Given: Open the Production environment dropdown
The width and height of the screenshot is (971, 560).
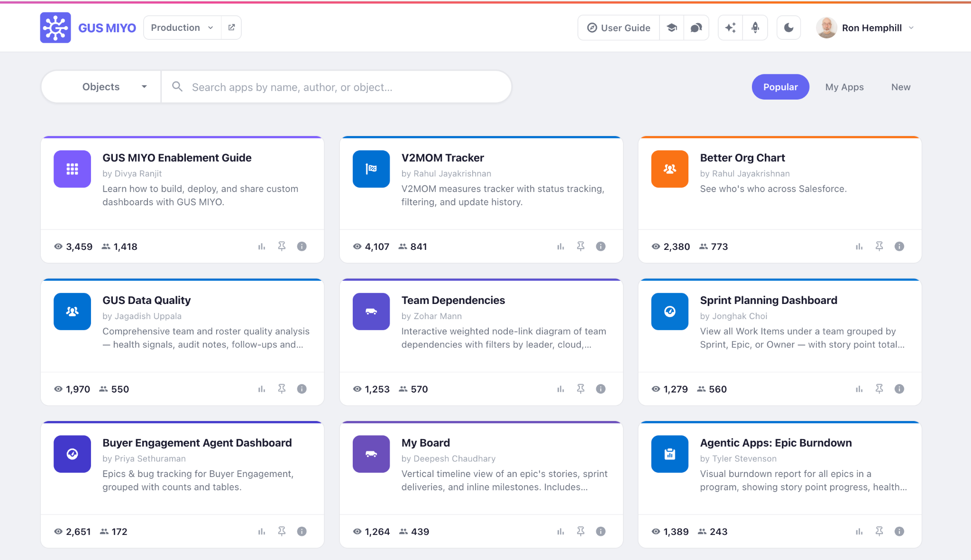Looking at the screenshot, I should coord(182,28).
